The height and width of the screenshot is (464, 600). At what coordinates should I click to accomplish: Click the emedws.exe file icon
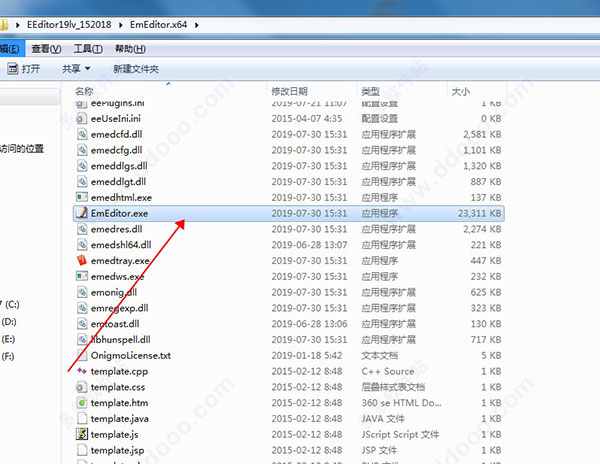click(x=82, y=276)
